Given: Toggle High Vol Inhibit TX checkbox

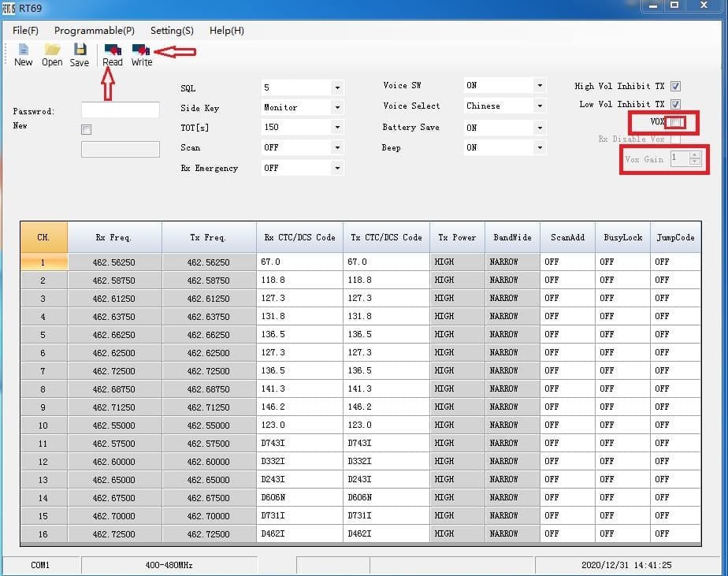Looking at the screenshot, I should (675, 87).
